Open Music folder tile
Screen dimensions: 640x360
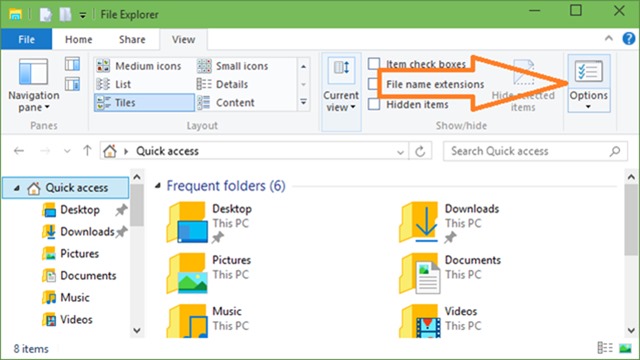pos(208,322)
